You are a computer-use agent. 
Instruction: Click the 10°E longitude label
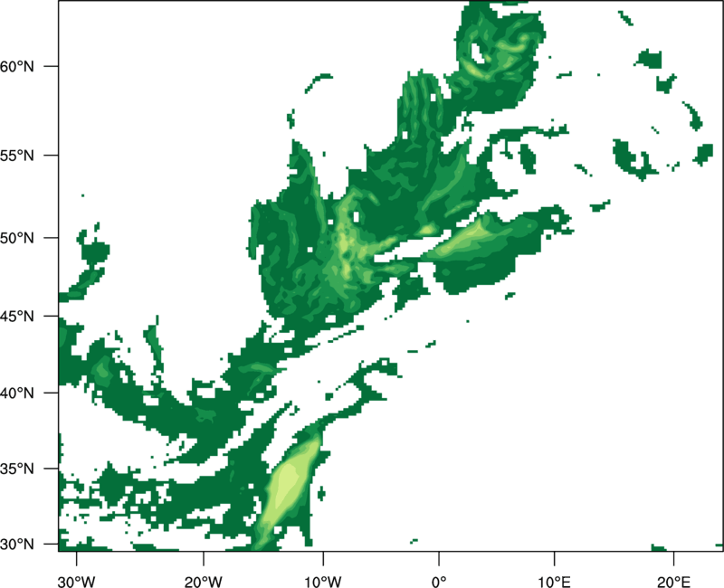point(554,582)
